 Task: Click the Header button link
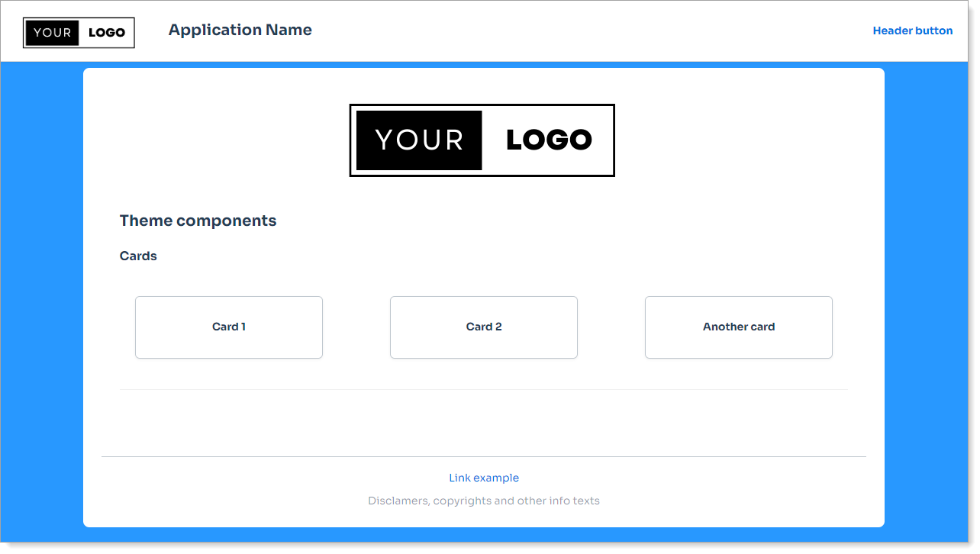click(913, 31)
